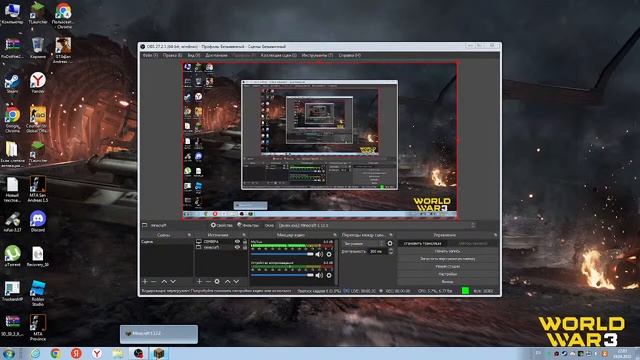Screen dimensions: 640x360
Task: Click Выход button in controls
Action: (x=448, y=282)
